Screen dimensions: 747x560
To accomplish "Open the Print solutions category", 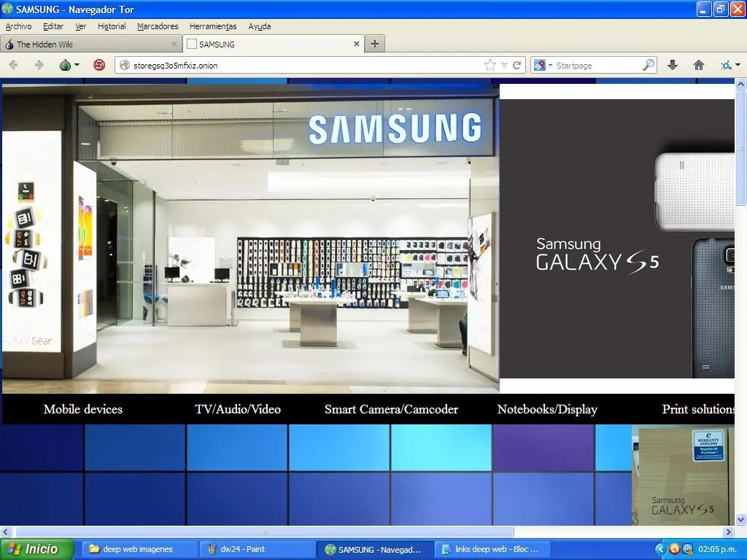I will pos(698,409).
